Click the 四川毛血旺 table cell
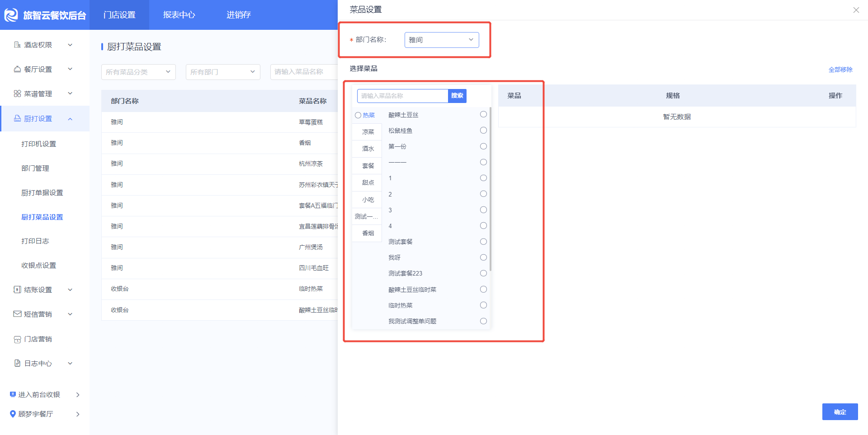This screenshot has height=435, width=868. 314,268
